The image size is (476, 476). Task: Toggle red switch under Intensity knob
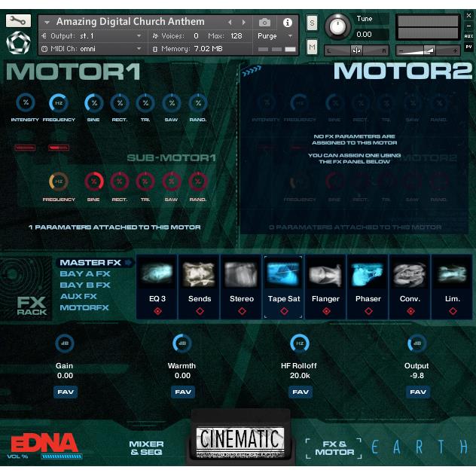pos(25,148)
